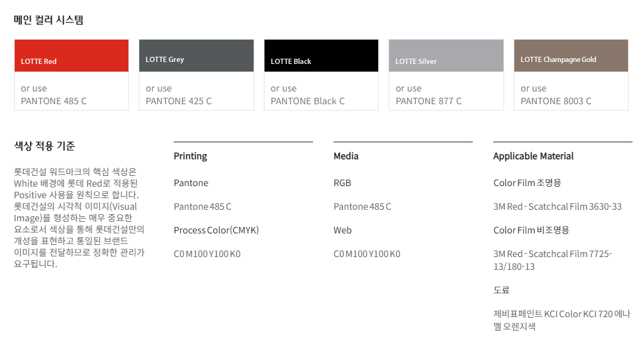Image resolution: width=644 pixels, height=353 pixels.
Task: Select the LOTTE Grey color swatch
Action: pos(196,56)
